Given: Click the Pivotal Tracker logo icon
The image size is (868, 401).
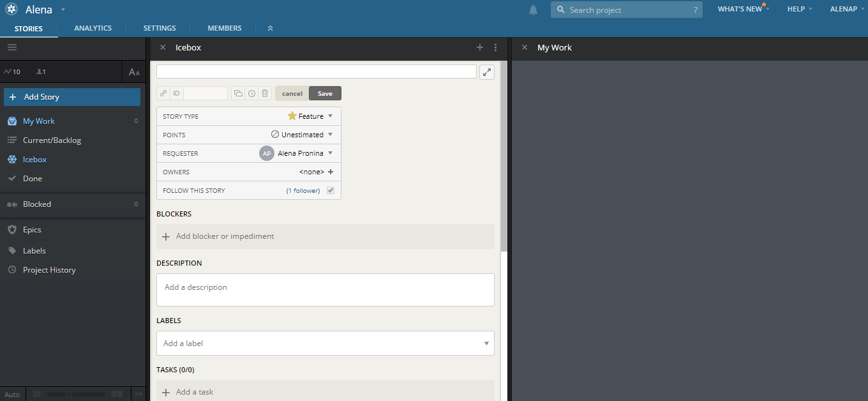Looking at the screenshot, I should [x=11, y=10].
